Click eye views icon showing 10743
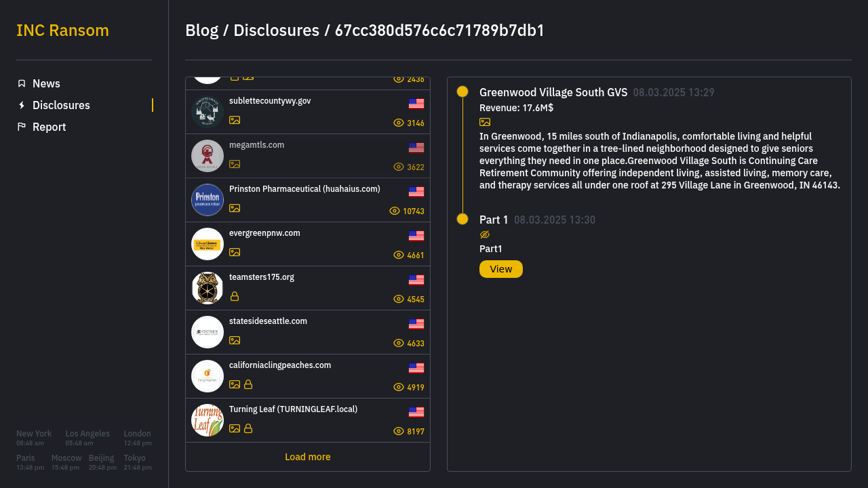The image size is (868, 488). (x=395, y=211)
